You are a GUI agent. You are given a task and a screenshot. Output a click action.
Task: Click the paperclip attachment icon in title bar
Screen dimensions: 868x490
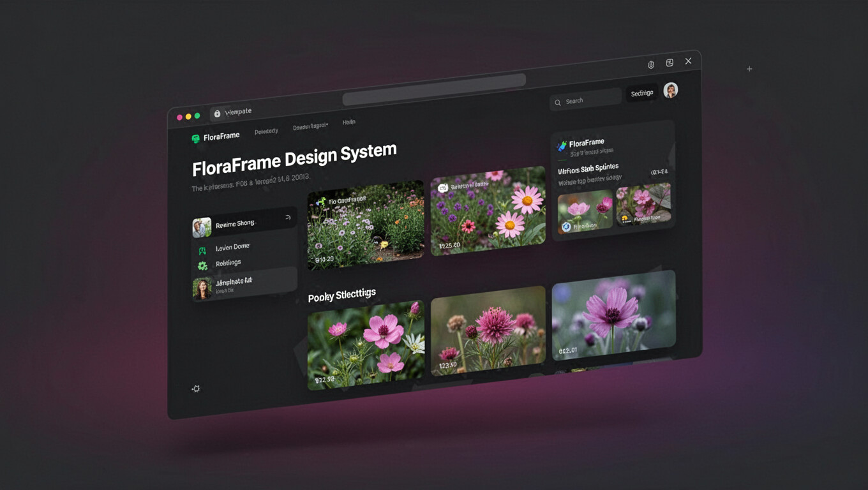coord(651,64)
